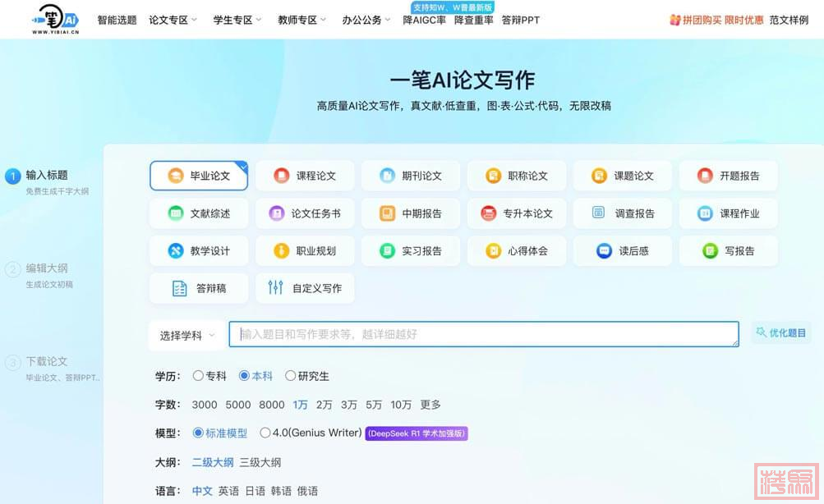Viewport: 824px width, 504px height.
Task: Select the 期刊论文 document icon
Action: pyautogui.click(x=387, y=176)
